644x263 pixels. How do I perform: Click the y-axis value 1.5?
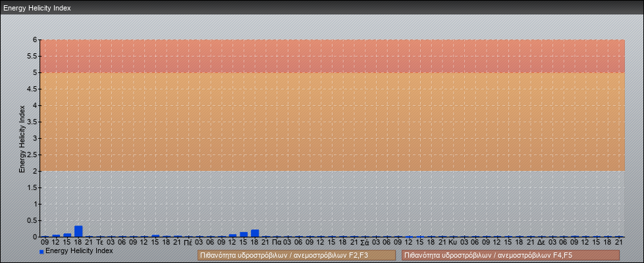[x=33, y=187]
